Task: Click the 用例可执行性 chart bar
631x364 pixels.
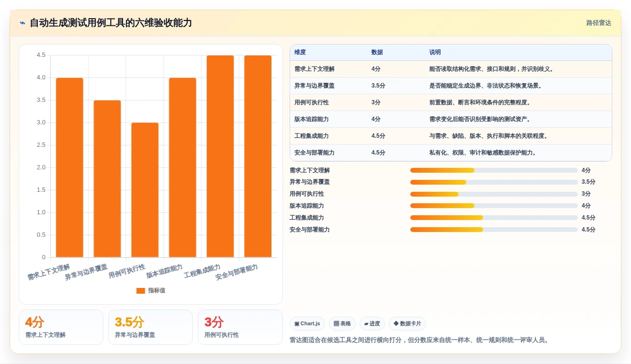Action: click(145, 190)
